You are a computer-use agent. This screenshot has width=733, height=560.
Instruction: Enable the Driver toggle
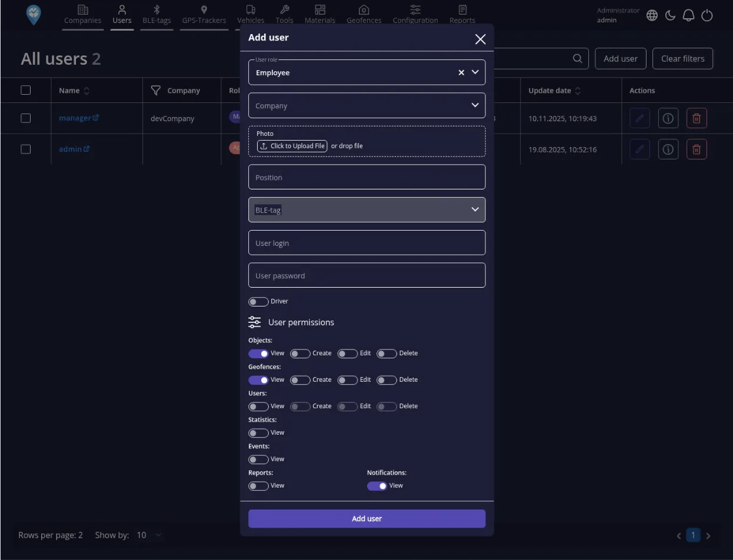coord(258,302)
